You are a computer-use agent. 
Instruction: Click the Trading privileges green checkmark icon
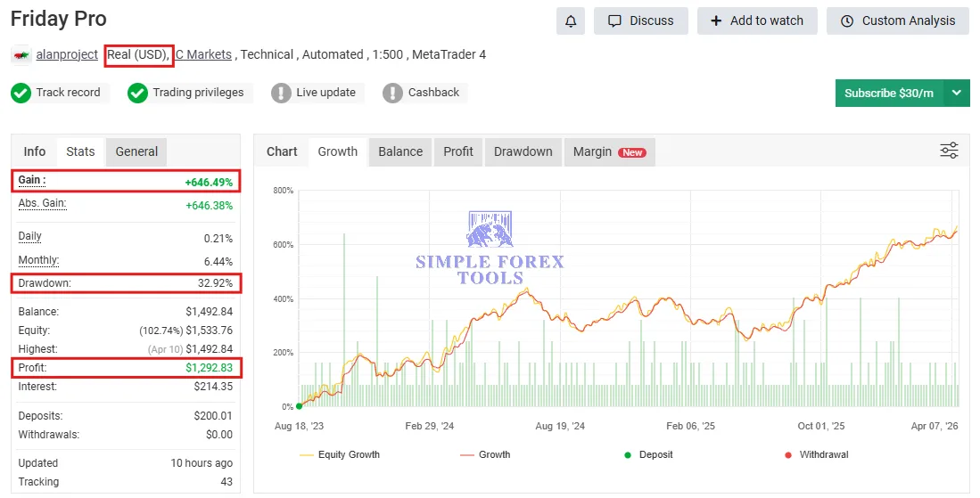pyautogui.click(x=137, y=93)
